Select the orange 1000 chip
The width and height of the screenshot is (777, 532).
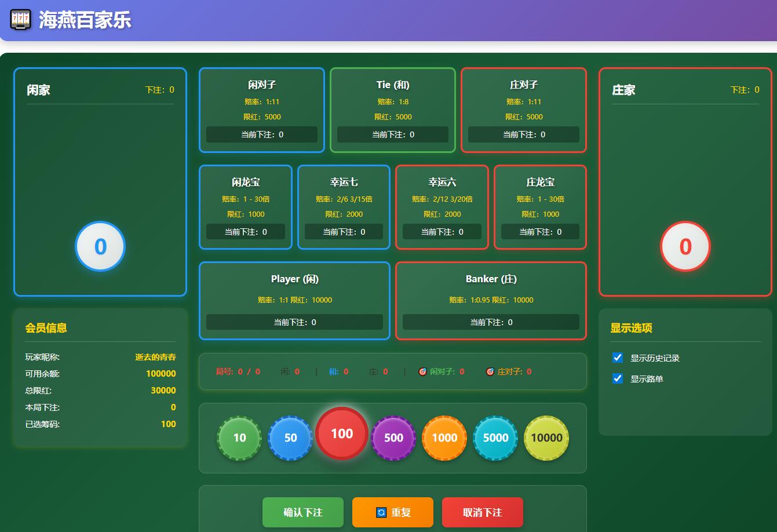pyautogui.click(x=444, y=438)
